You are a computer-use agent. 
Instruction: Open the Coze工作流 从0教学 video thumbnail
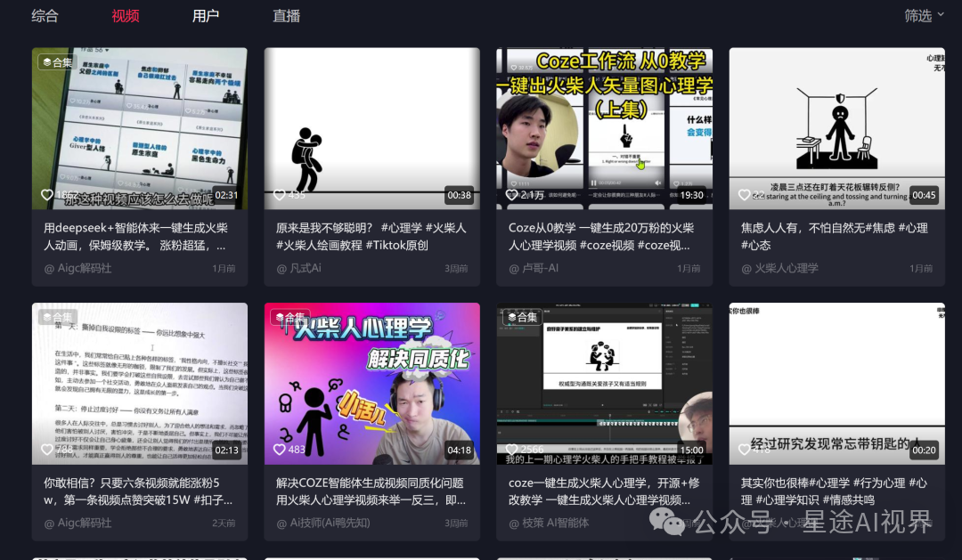604,128
